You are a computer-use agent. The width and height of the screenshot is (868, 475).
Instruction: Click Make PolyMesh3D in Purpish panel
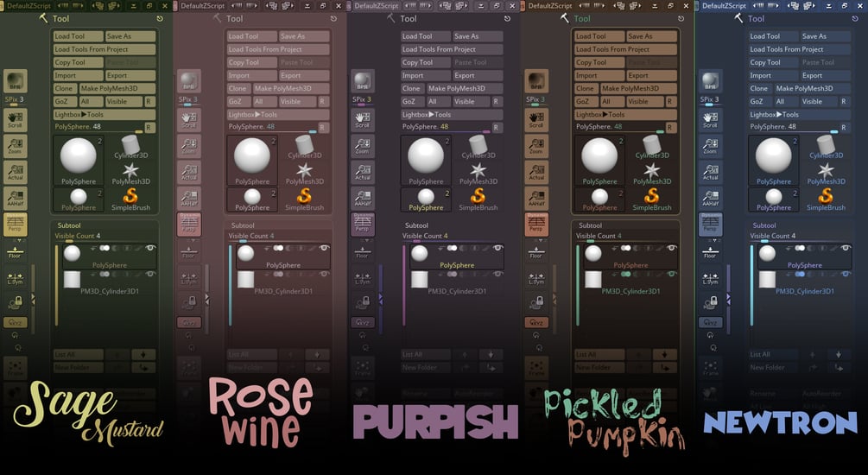(465, 88)
